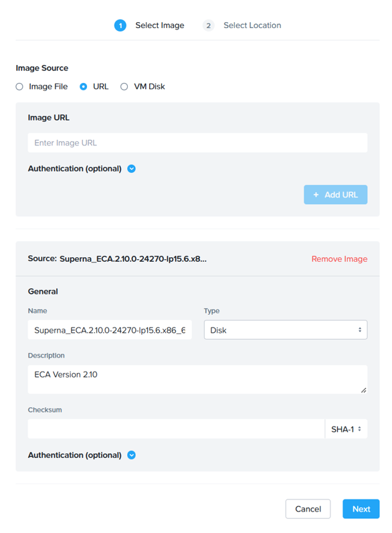Click the Checksum input field
Image resolution: width=392 pixels, height=533 pixels.
point(177,429)
